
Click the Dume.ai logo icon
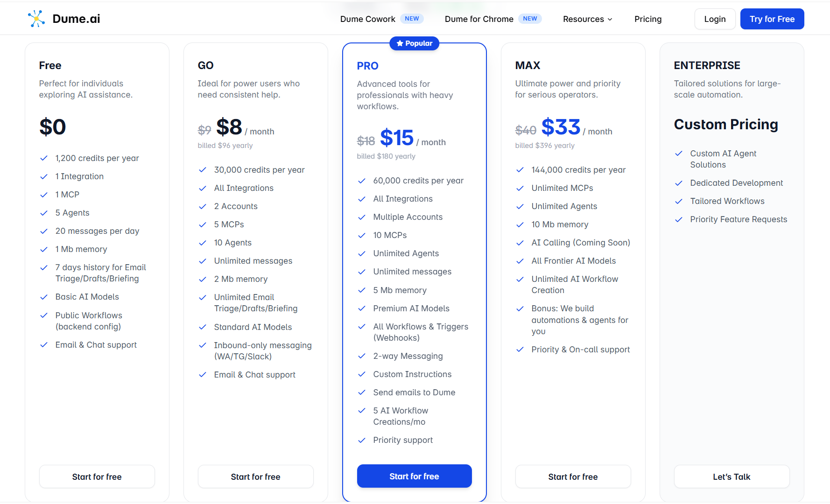pyautogui.click(x=36, y=19)
